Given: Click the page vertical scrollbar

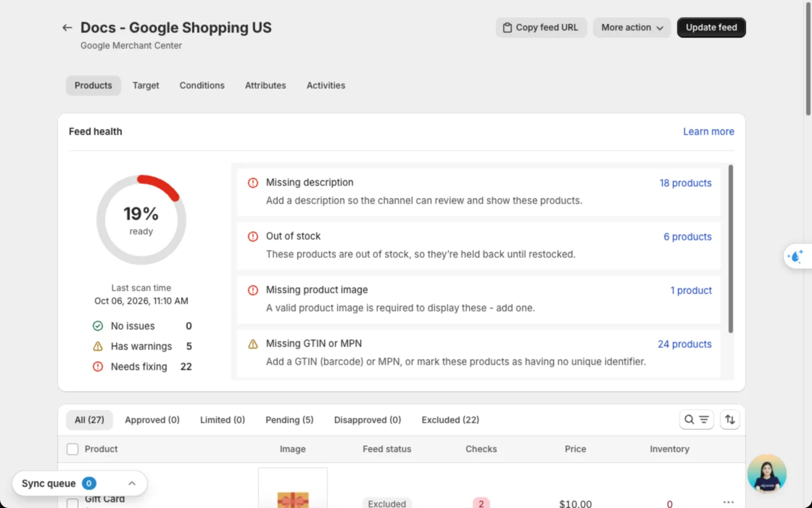Looking at the screenshot, I should pyautogui.click(x=808, y=59).
